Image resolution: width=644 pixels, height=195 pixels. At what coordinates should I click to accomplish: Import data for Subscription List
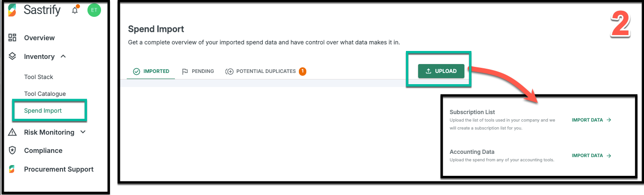592,120
